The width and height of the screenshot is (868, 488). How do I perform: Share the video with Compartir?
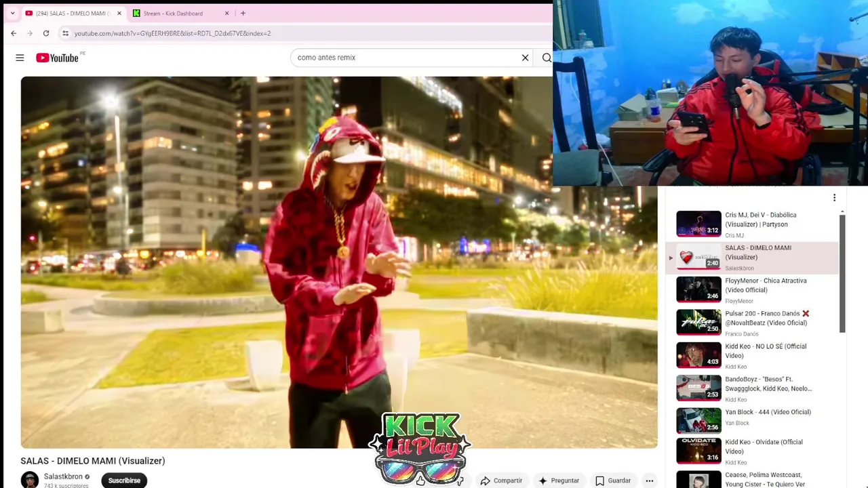click(501, 481)
